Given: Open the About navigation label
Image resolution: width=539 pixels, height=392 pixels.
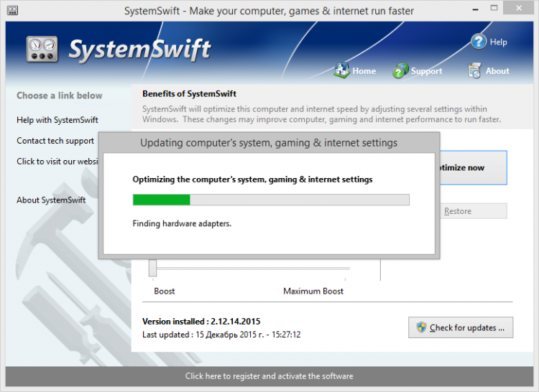Looking at the screenshot, I should 497,70.
